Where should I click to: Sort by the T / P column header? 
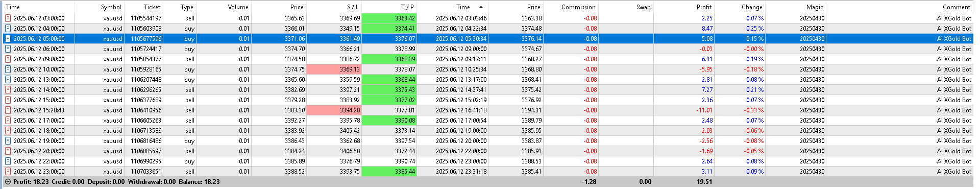pyautogui.click(x=389, y=7)
